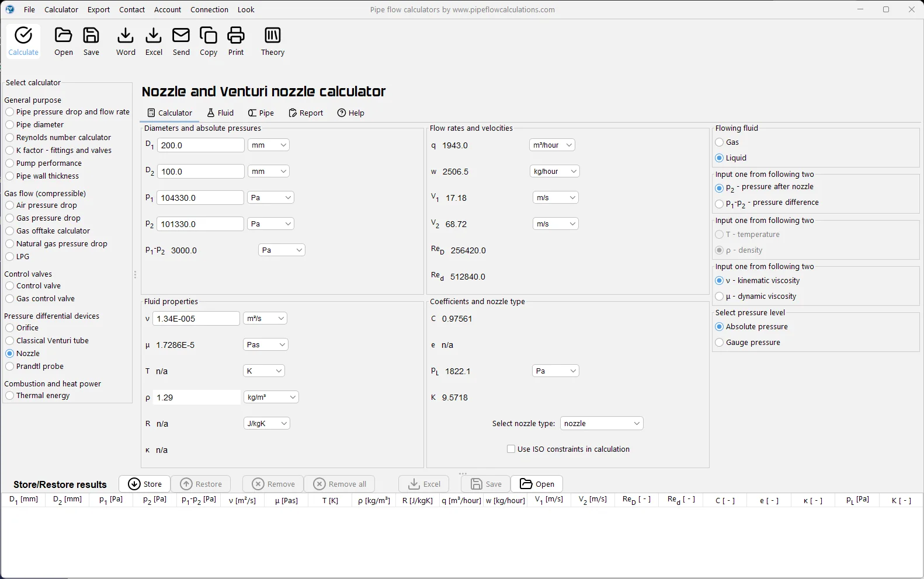
Task: Open the q flow rate unit dropdown
Action: point(552,145)
